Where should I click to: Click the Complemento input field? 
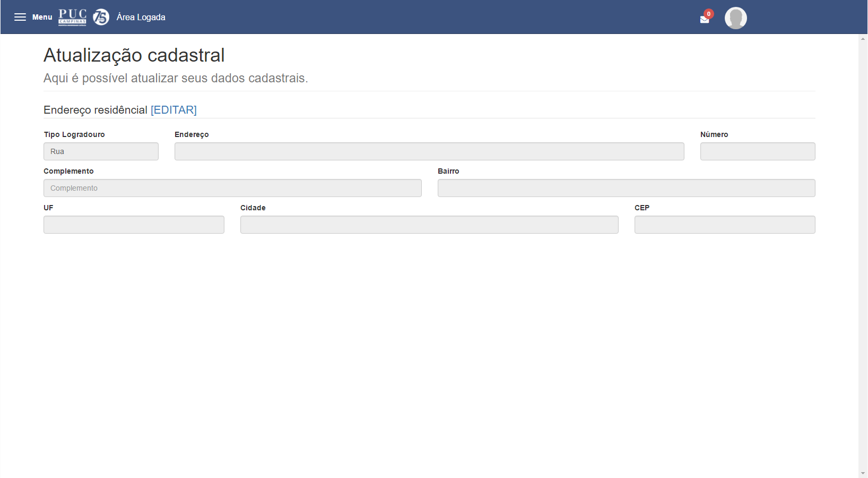(x=232, y=188)
